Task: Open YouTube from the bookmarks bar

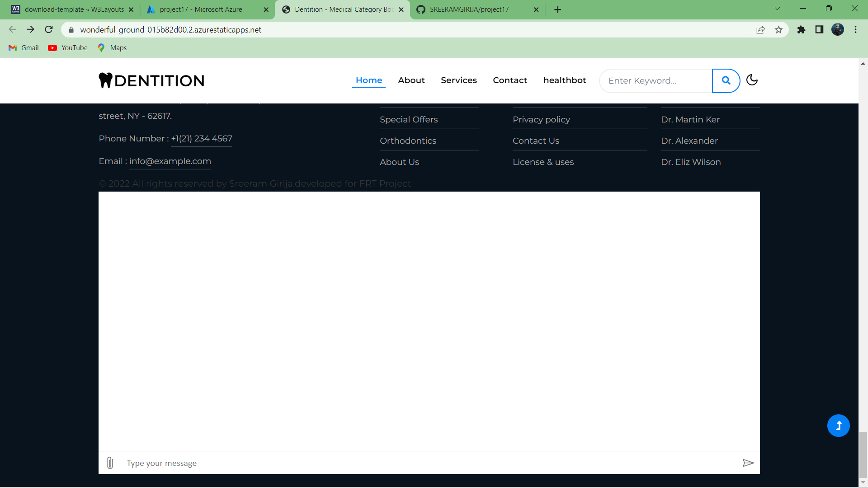Action: pos(67,47)
